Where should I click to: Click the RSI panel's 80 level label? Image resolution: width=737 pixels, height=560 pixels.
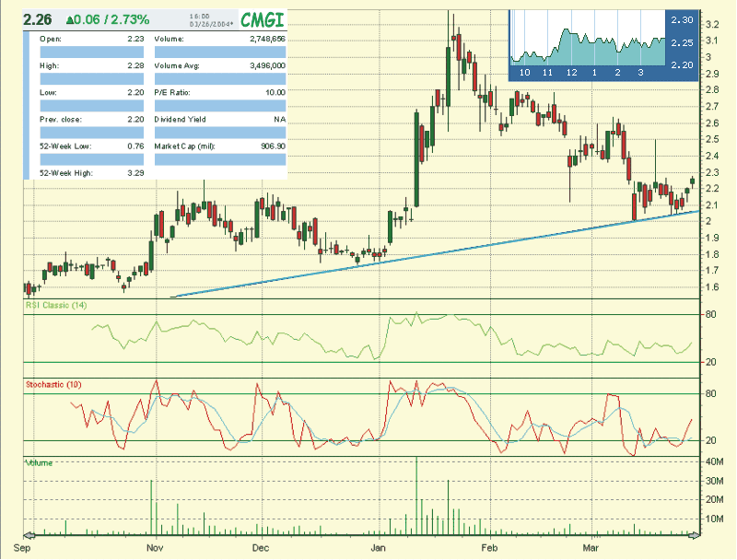point(710,314)
